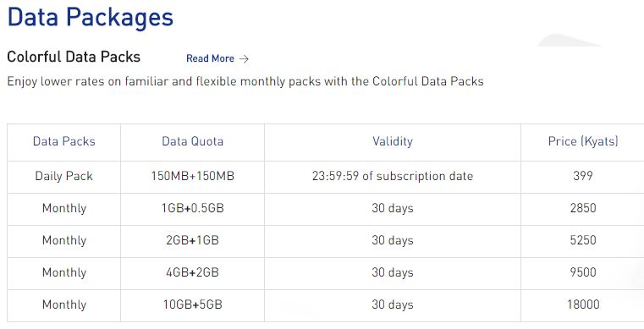Select the Data Packages heading
This screenshot has width=644, height=329.
(x=91, y=17)
